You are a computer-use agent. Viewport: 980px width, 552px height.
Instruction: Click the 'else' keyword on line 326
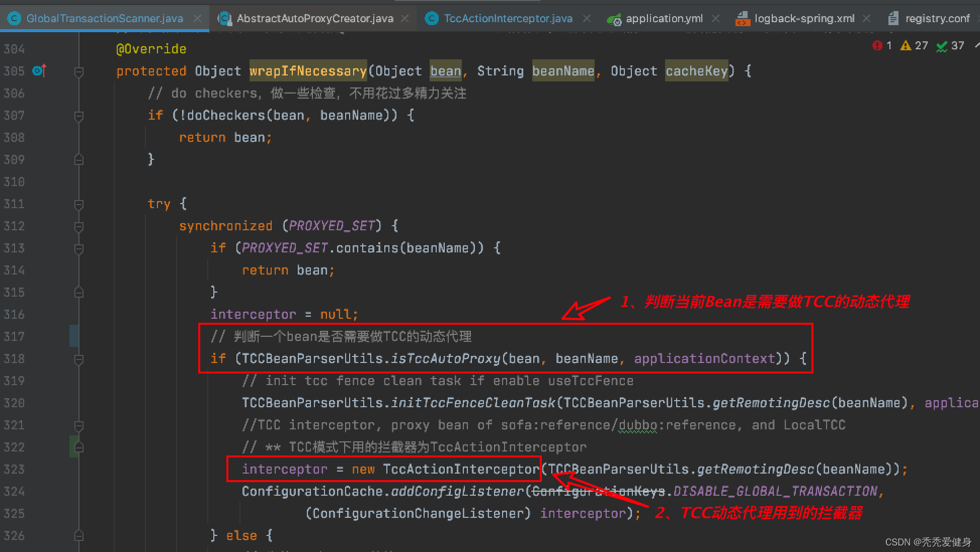(241, 535)
